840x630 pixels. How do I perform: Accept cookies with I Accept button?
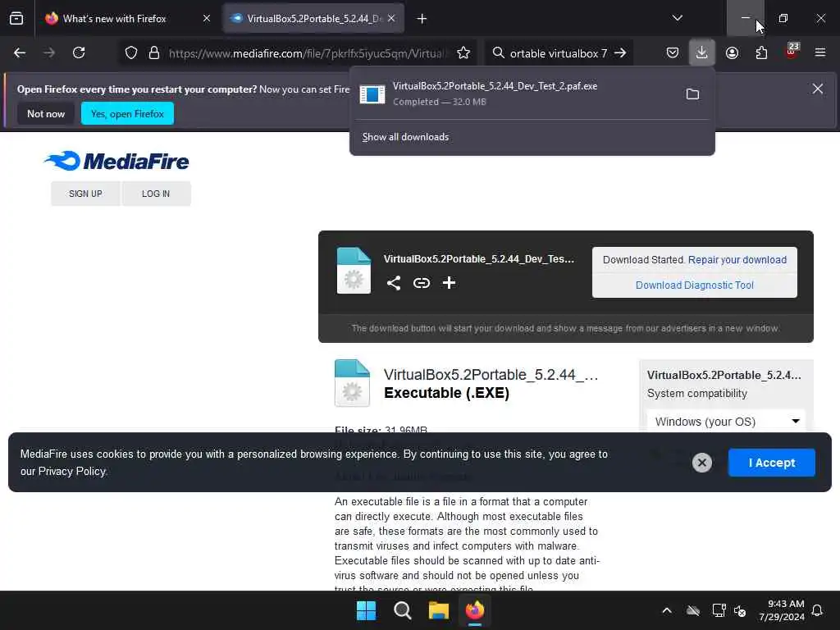point(772,463)
